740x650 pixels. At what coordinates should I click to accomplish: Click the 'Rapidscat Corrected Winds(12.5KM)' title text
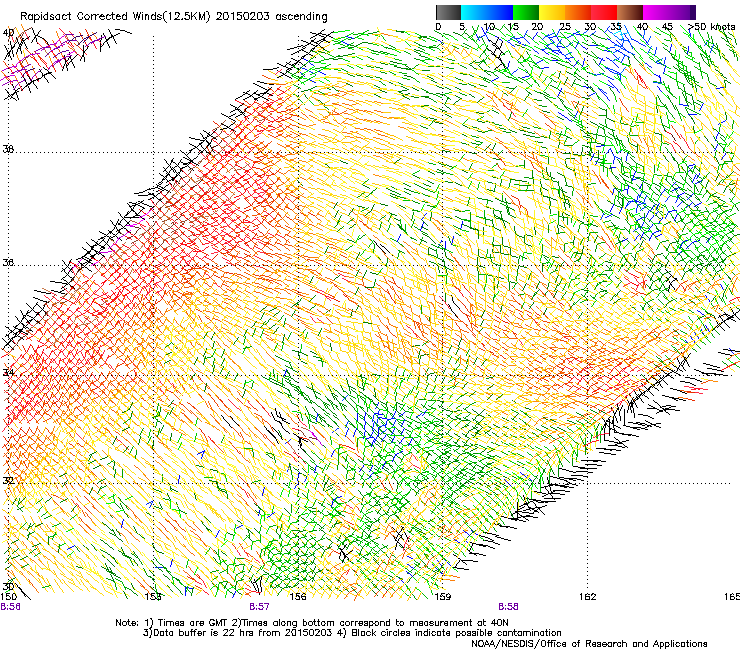pos(115,17)
